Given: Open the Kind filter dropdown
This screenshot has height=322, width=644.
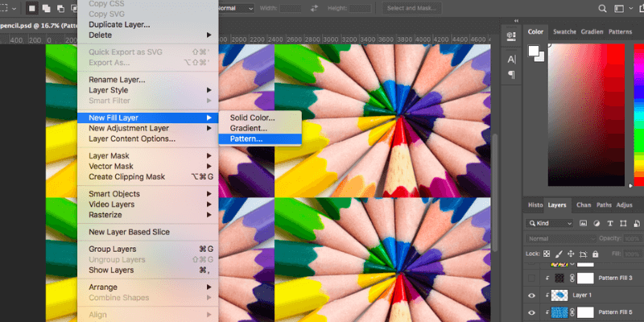Looking at the screenshot, I should coord(549,223).
